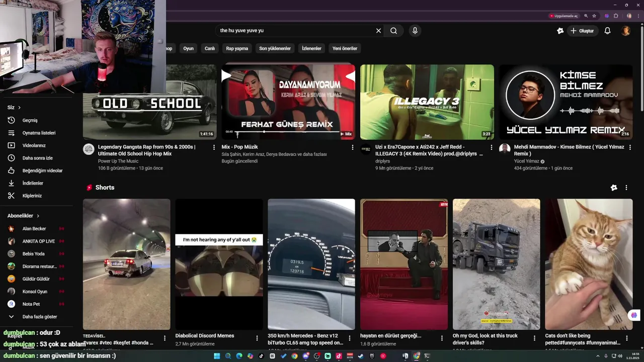The width and height of the screenshot is (644, 362).
Task: Select the Canlı filter chip
Action: 210,48
